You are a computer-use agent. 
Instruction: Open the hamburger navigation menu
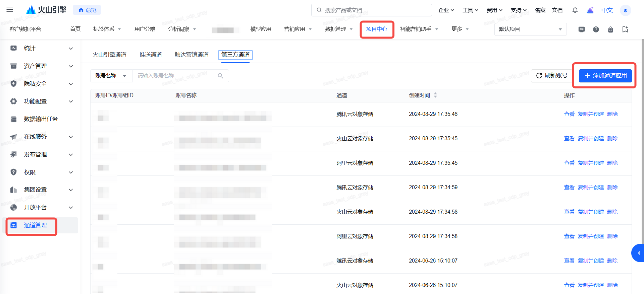(x=10, y=10)
